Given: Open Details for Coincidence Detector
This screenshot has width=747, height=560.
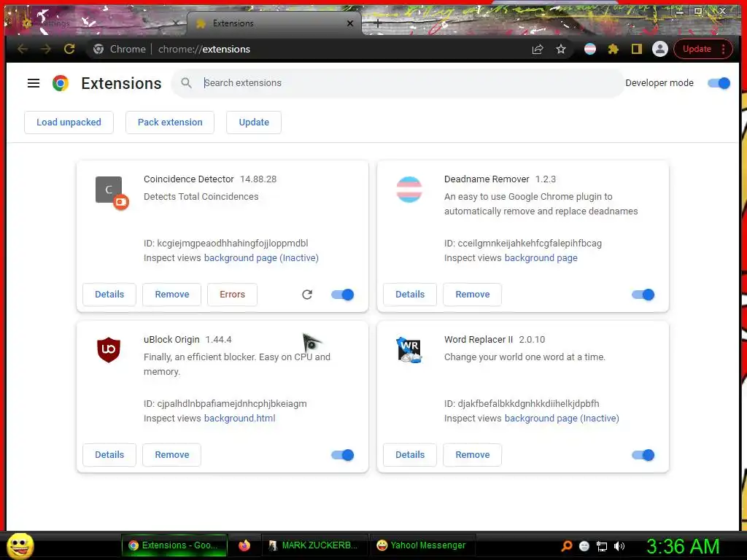Looking at the screenshot, I should pyautogui.click(x=109, y=295).
